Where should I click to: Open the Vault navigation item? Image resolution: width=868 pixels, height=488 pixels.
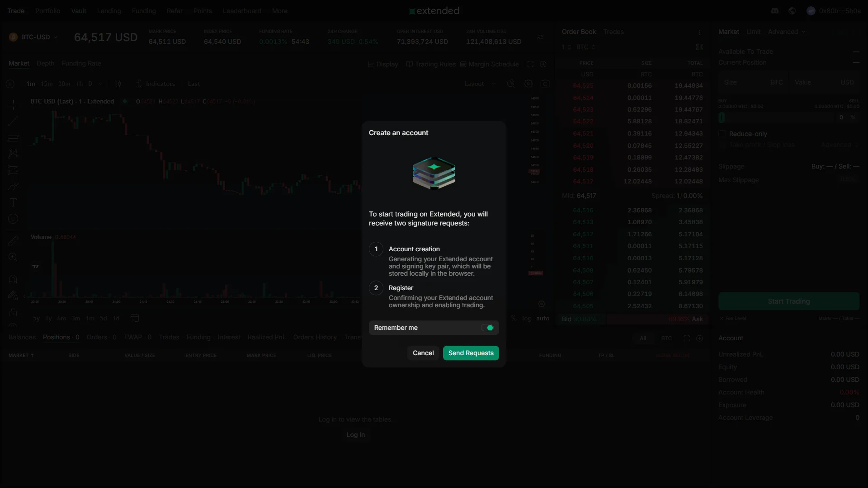coord(79,11)
